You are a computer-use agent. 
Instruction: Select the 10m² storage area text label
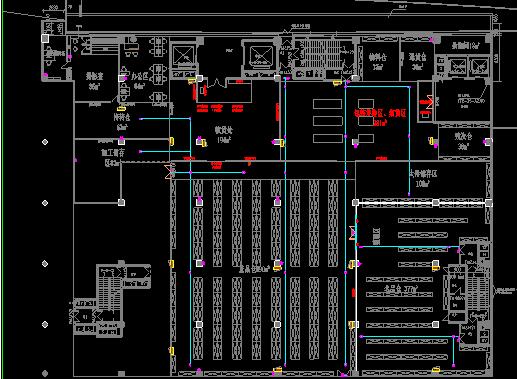coord(423,178)
